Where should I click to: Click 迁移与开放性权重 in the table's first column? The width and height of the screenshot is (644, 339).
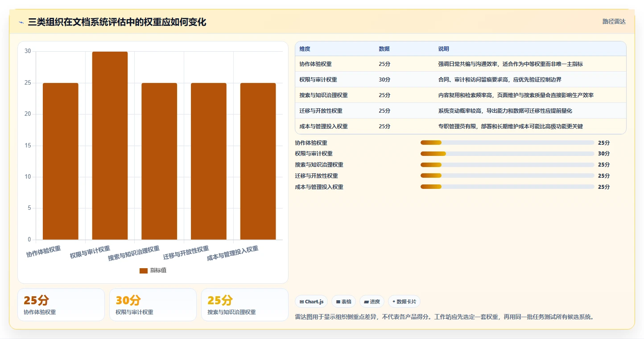pos(321,111)
